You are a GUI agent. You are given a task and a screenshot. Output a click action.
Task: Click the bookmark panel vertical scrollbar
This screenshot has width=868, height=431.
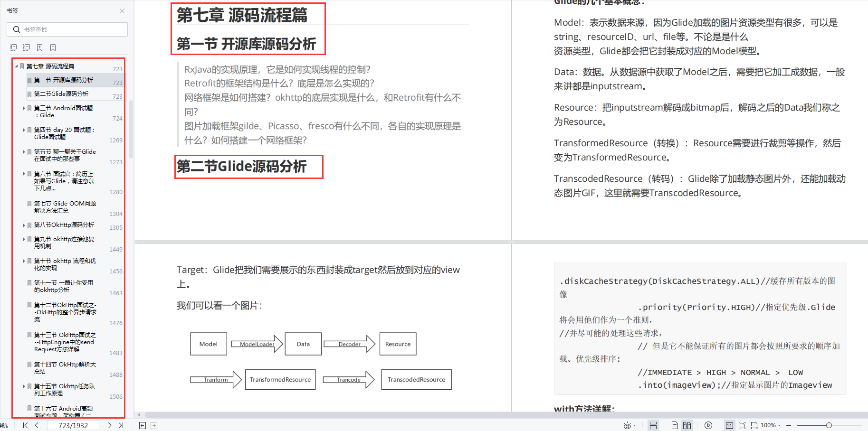[x=131, y=129]
